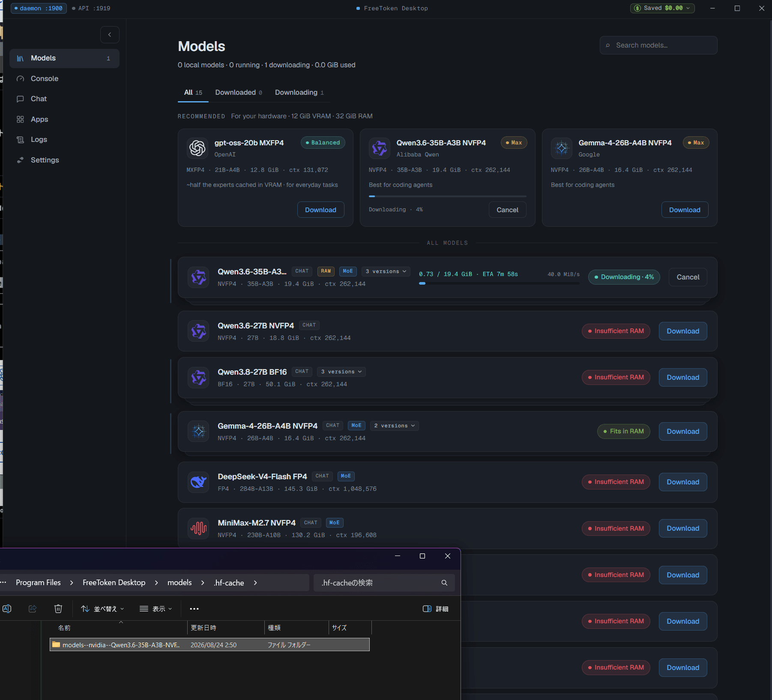Expand the chevron after FreeToken Desktop breadcrumb

156,583
